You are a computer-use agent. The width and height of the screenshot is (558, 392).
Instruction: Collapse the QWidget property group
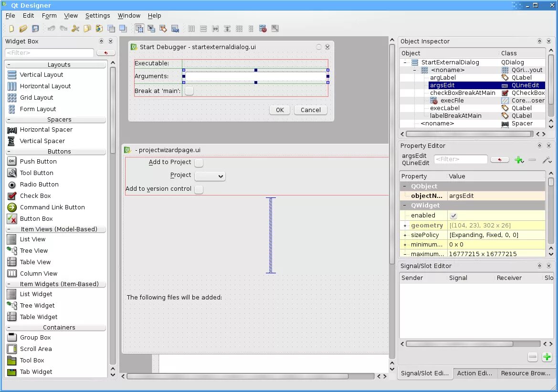405,206
